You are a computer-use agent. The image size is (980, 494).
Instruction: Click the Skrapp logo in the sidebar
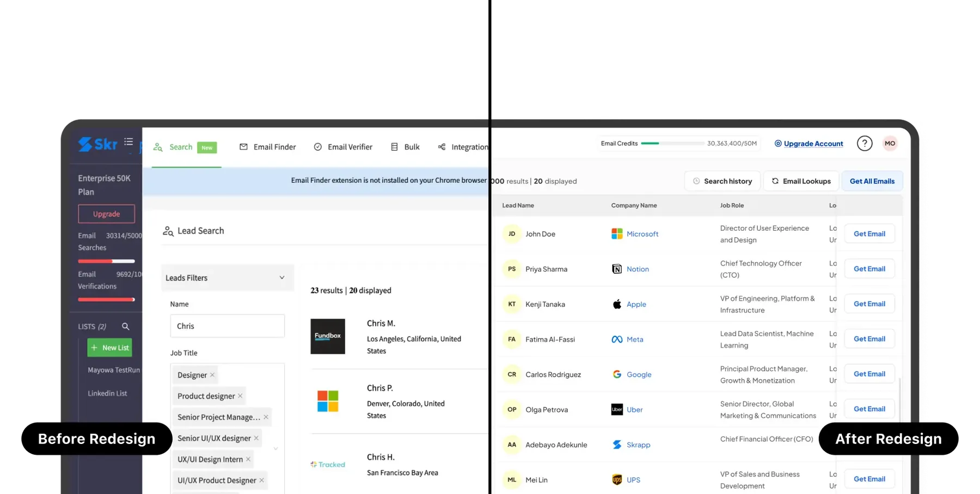[97, 144]
